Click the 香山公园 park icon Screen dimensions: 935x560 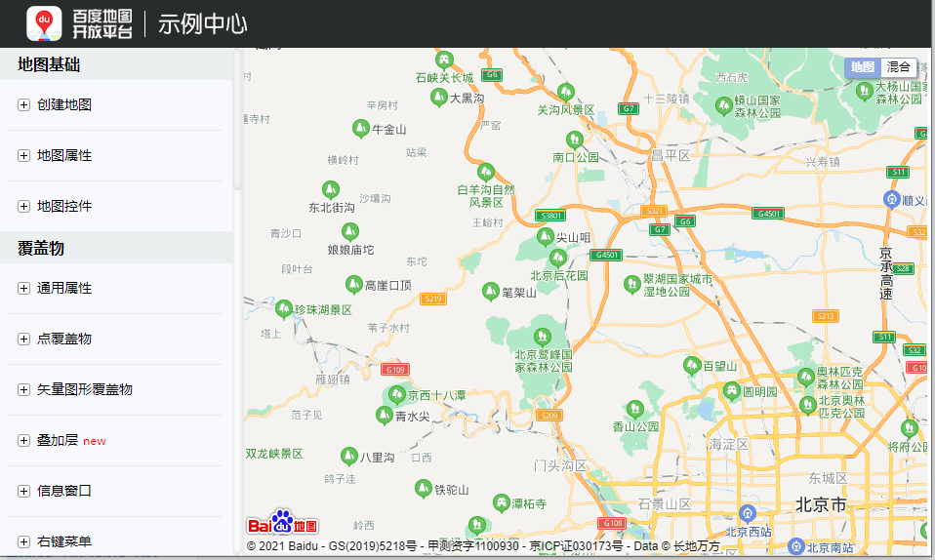635,409
